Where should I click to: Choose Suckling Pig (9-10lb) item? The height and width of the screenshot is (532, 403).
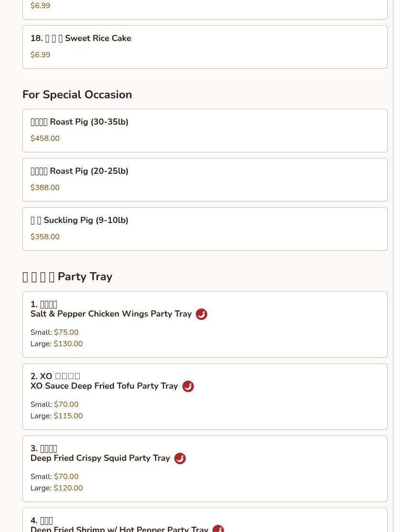[205, 229]
